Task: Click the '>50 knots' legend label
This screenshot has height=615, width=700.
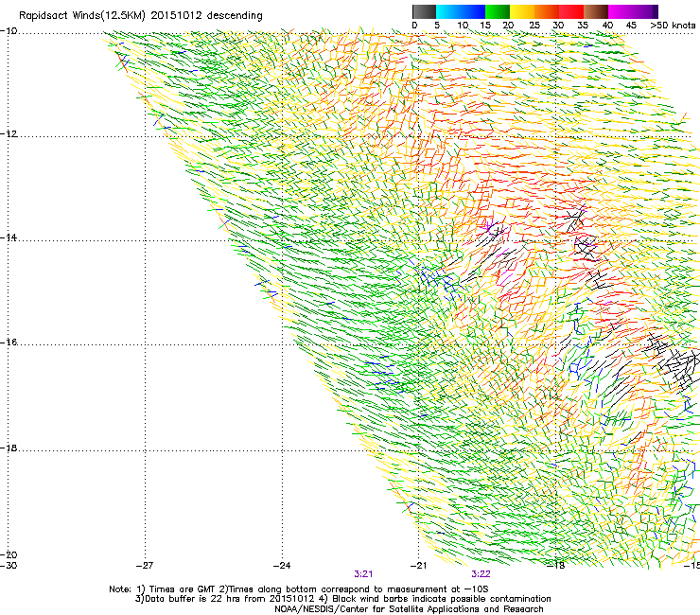Action: [673, 26]
